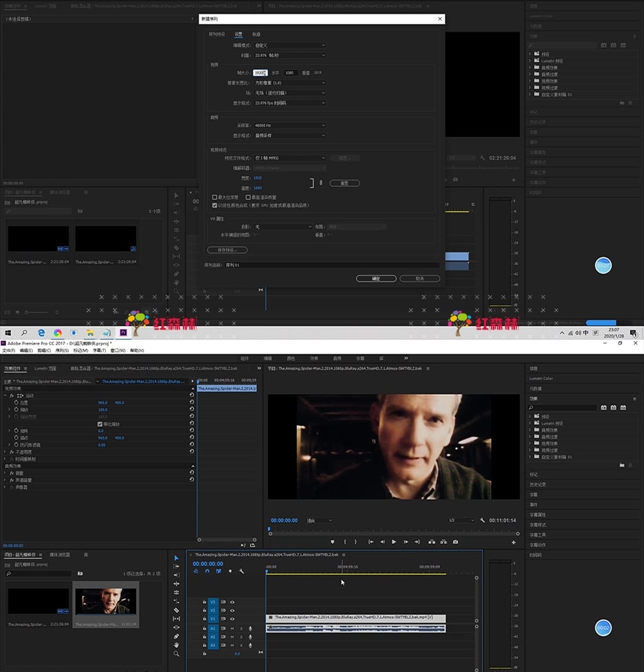Open the 1/2 playback resolution dropdown
Screen dimensions: 644x672
point(461,520)
